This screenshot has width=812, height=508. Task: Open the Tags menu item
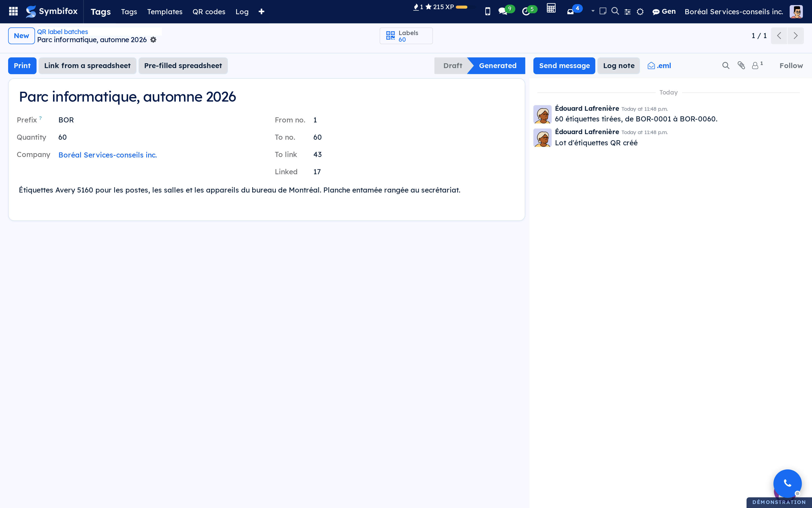click(129, 12)
